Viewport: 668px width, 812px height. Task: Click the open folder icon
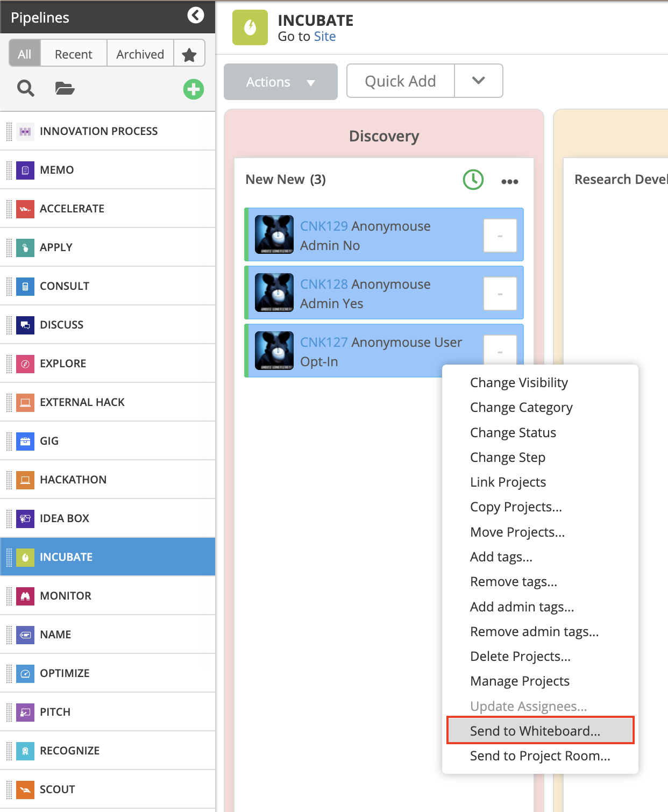point(65,88)
